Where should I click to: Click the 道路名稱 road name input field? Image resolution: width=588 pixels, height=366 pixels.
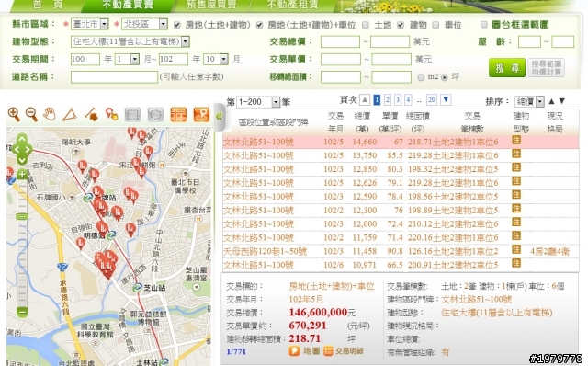[x=114, y=77]
